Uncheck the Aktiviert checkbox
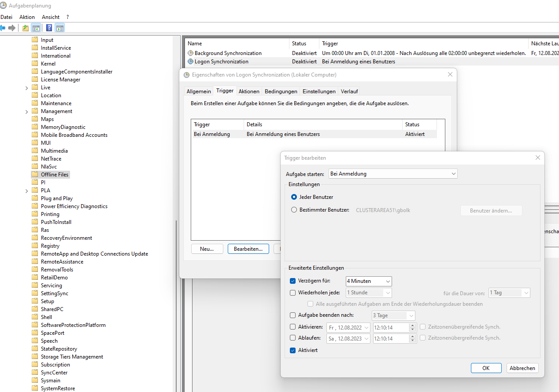 (x=293, y=351)
